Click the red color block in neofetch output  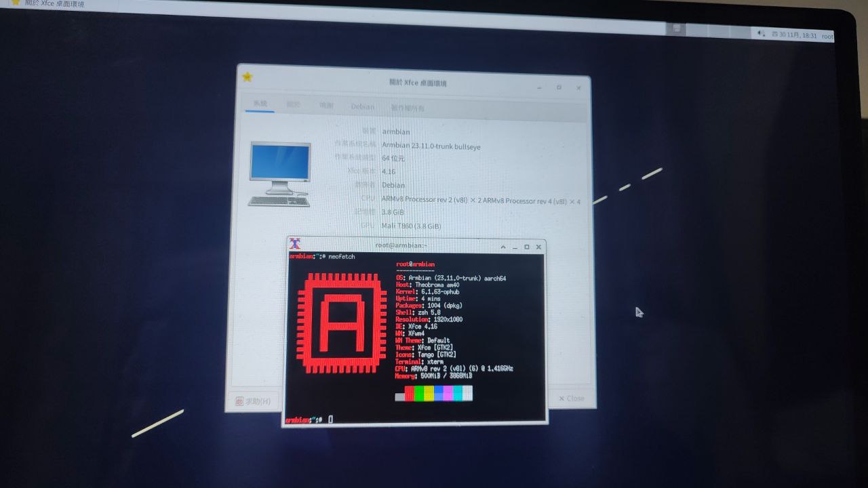(410, 393)
